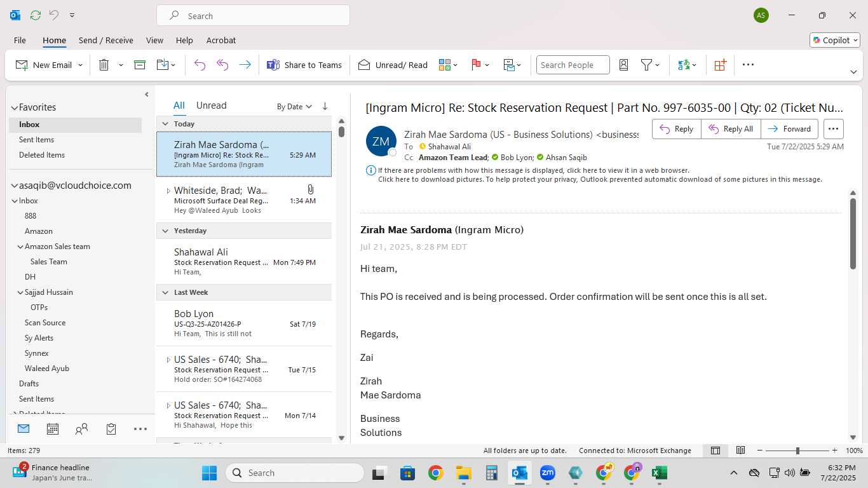
Task: Open the Acrobat tab
Action: (221, 40)
